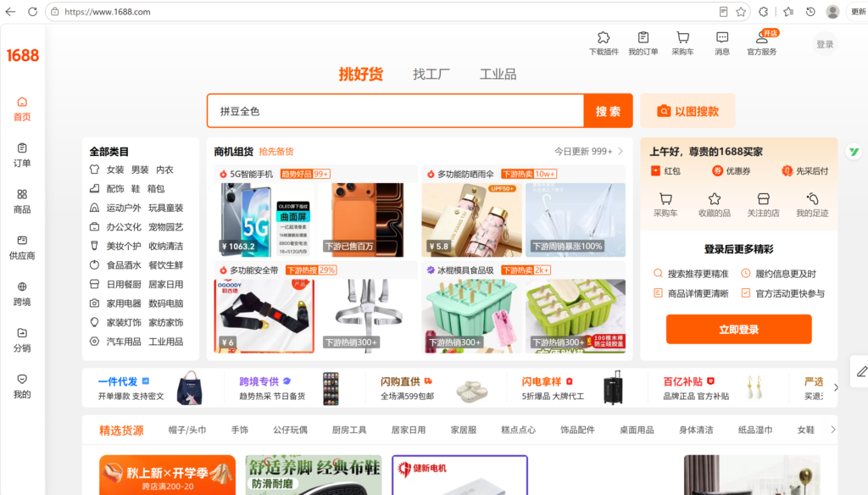
Task: Click the 1688 logo
Action: (x=23, y=55)
